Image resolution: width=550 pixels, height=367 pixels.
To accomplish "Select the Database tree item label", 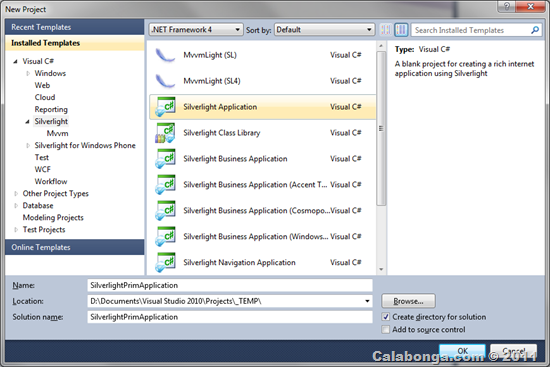I will [38, 206].
